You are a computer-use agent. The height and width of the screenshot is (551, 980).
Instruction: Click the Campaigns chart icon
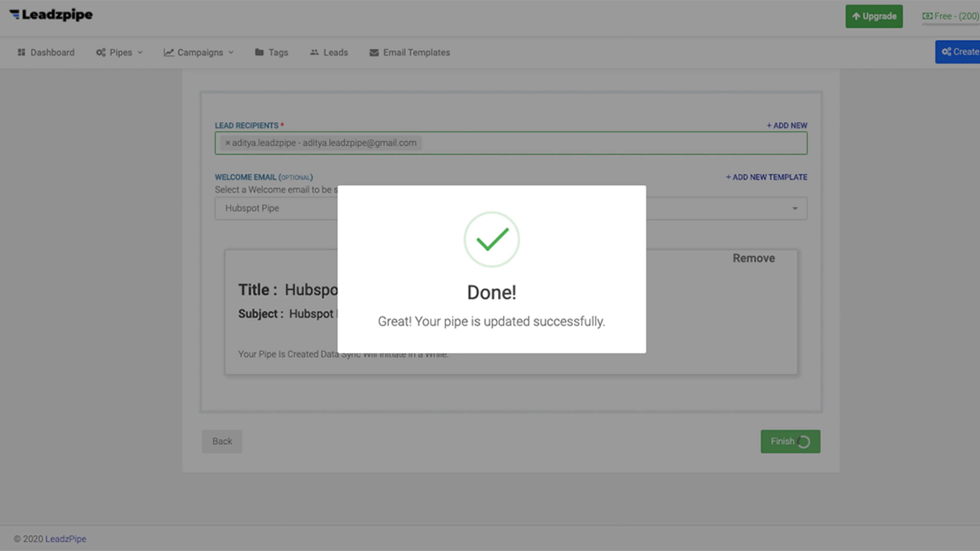point(168,52)
